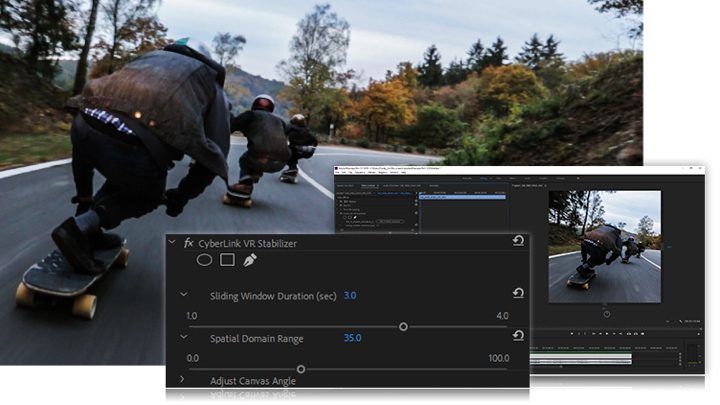Click the Sliding Window Duration slider handle
This screenshot has width=720, height=405.
point(403,326)
